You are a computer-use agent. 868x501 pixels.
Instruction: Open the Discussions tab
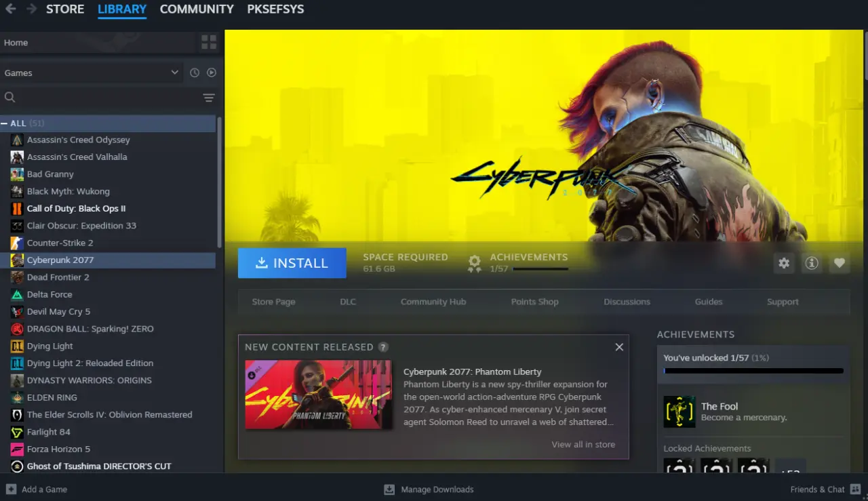[x=627, y=302]
